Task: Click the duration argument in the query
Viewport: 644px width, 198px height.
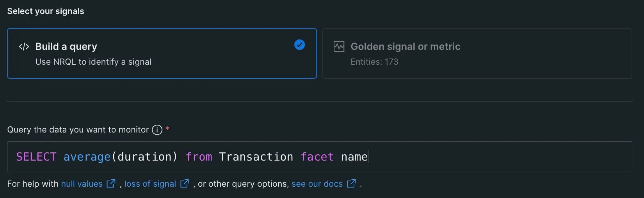Action: point(144,157)
